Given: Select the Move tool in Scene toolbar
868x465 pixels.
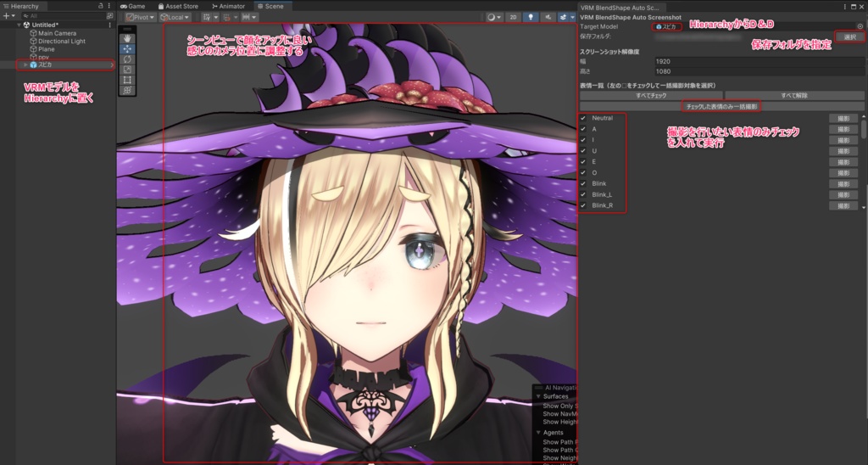Looking at the screenshot, I should [x=127, y=48].
